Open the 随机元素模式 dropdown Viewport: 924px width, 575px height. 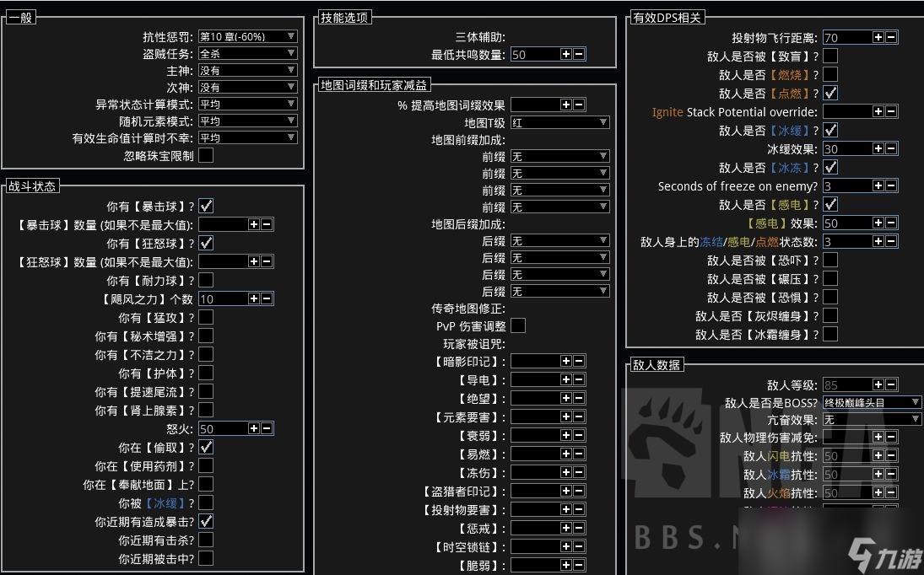(247, 121)
